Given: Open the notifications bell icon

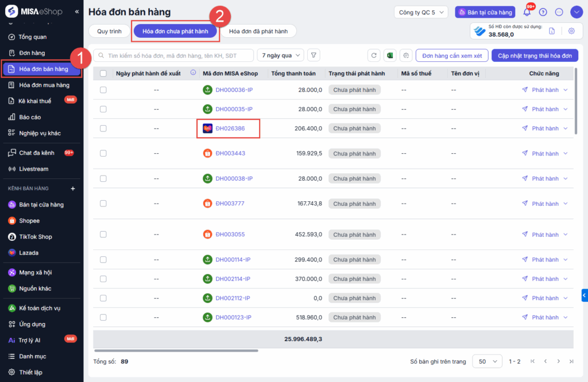Looking at the screenshot, I should pos(527,13).
